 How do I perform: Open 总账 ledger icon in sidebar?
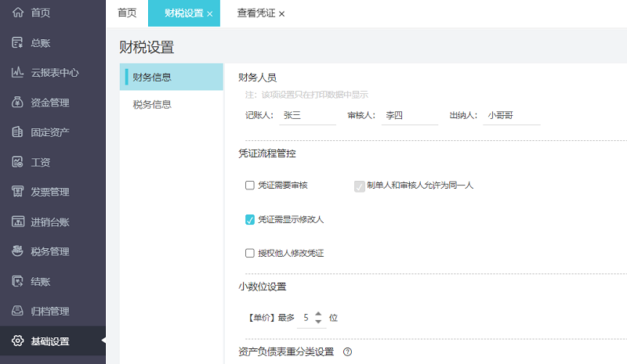(17, 42)
